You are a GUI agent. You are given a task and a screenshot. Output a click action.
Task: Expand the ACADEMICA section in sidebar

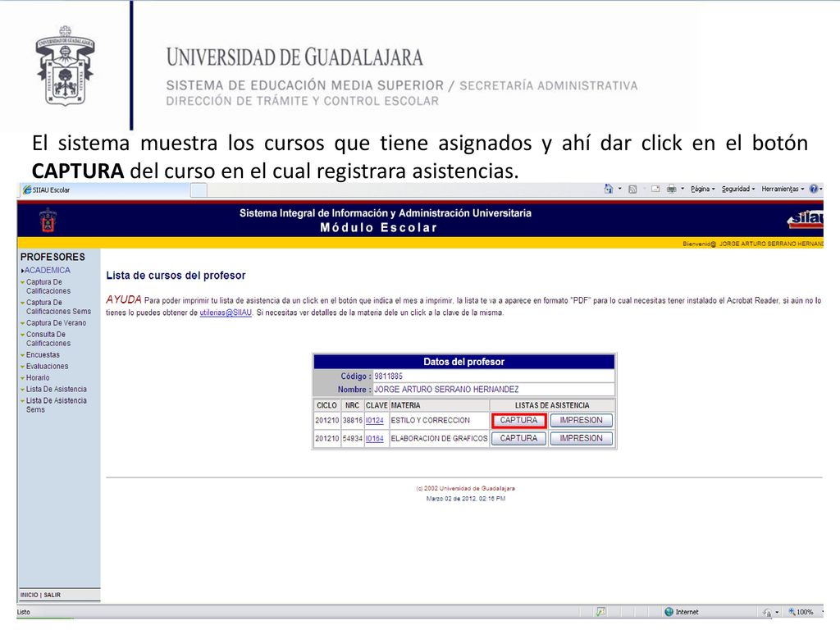(46, 271)
